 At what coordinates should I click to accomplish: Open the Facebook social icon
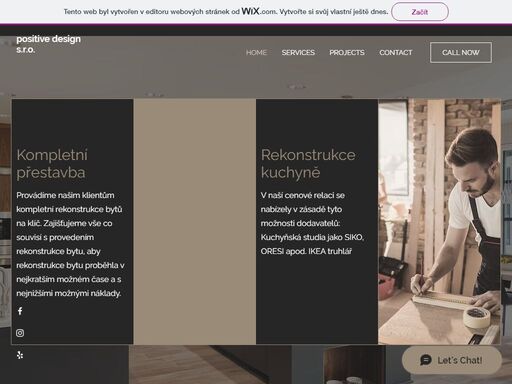tap(20, 311)
